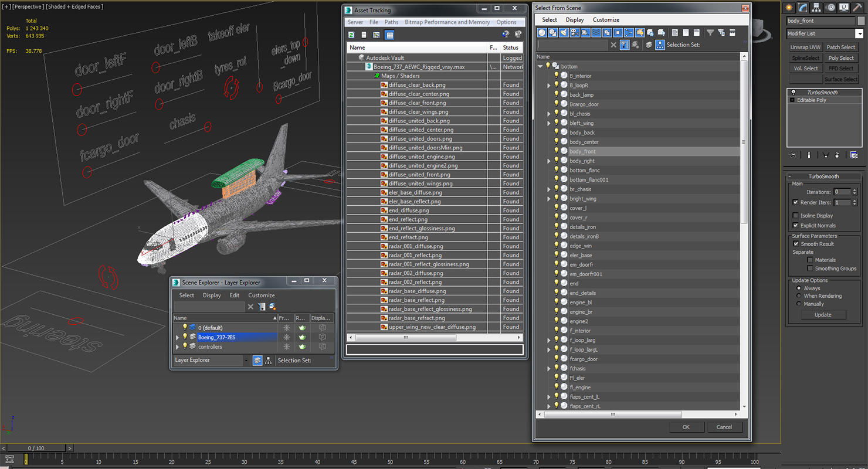Screen dimensions: 868x469
Task: Expand Editable Poly in modifier stack
Action: coord(793,100)
